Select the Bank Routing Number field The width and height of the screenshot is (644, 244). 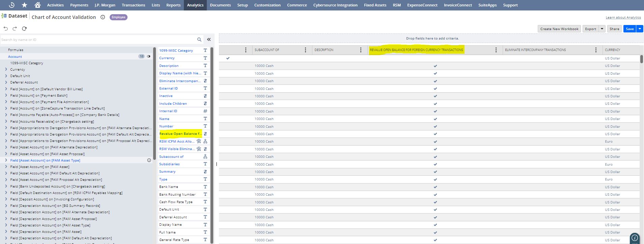tap(177, 194)
